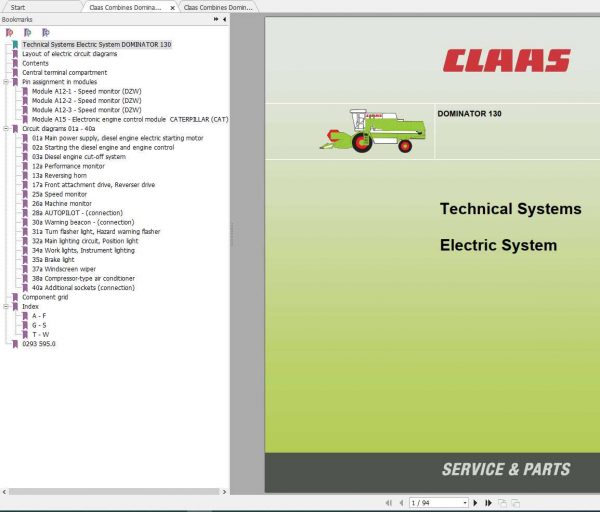Open 25a Speed monitor bookmark
Image resolution: width=600 pixels, height=512 pixels.
click(59, 194)
